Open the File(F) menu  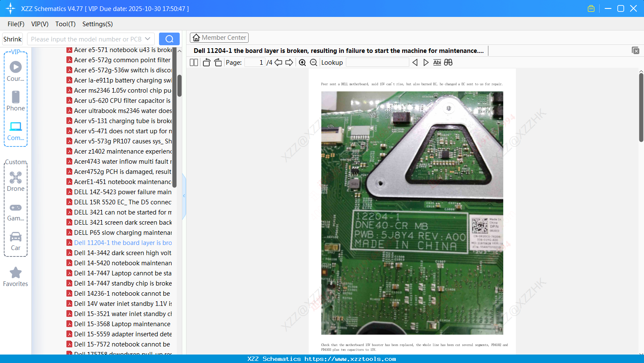pyautogui.click(x=16, y=24)
